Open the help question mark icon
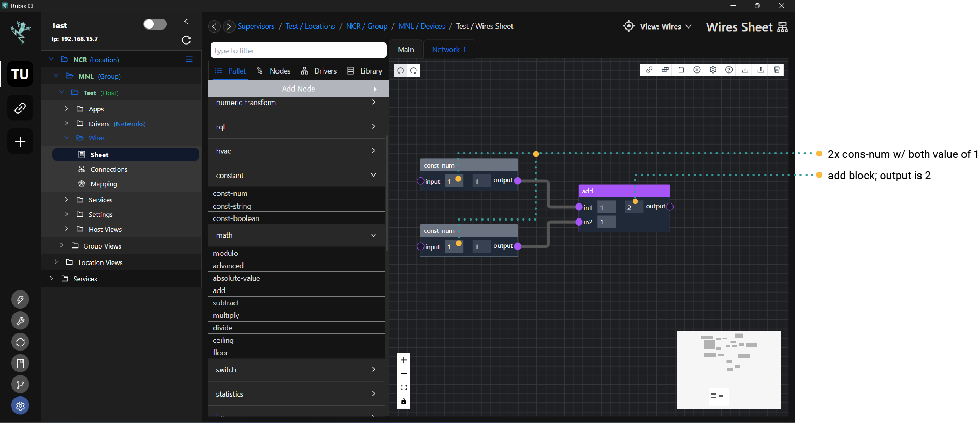 pyautogui.click(x=729, y=70)
